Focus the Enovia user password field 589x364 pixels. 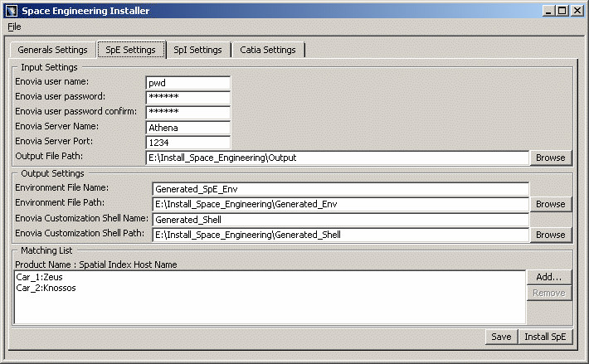pos(187,98)
